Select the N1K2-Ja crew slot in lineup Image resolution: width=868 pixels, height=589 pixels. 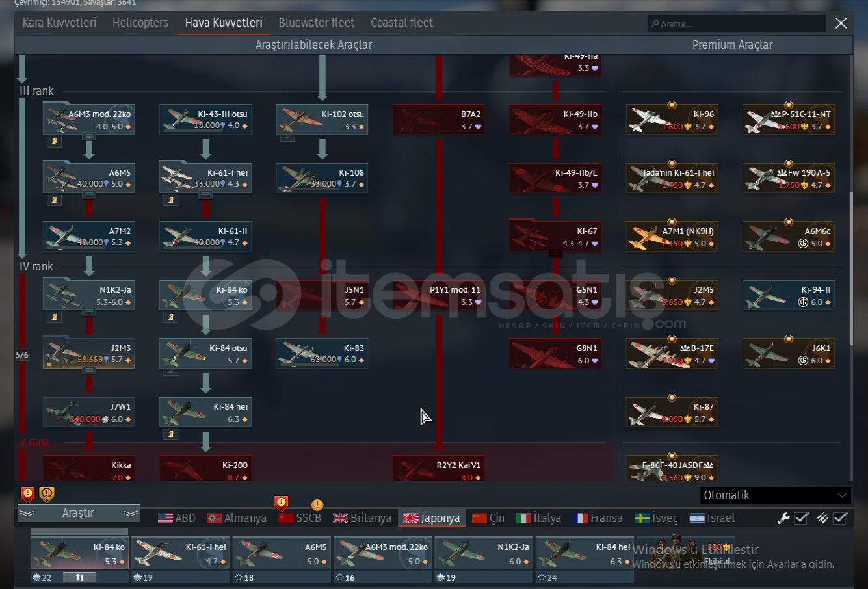click(x=485, y=553)
